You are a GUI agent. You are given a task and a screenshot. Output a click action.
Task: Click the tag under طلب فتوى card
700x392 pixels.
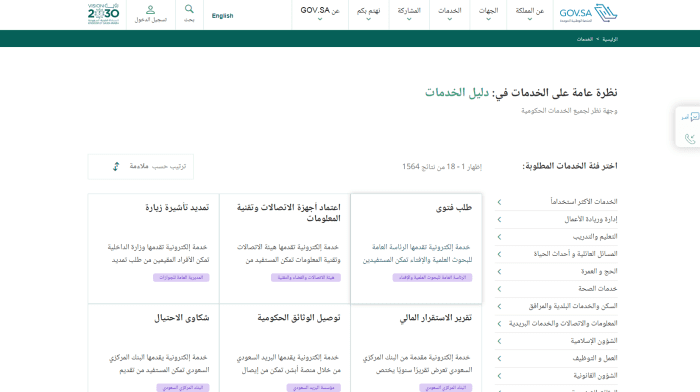[432, 278]
